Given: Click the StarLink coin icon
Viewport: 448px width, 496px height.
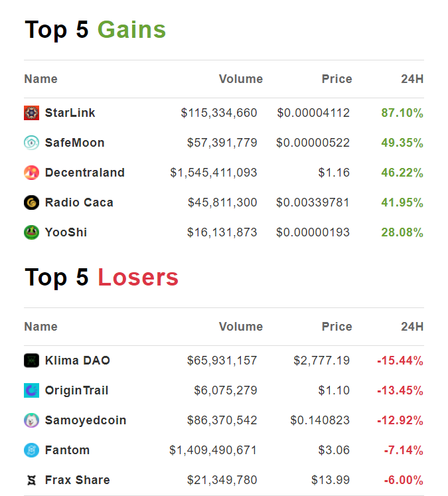Looking at the screenshot, I should 31,113.
